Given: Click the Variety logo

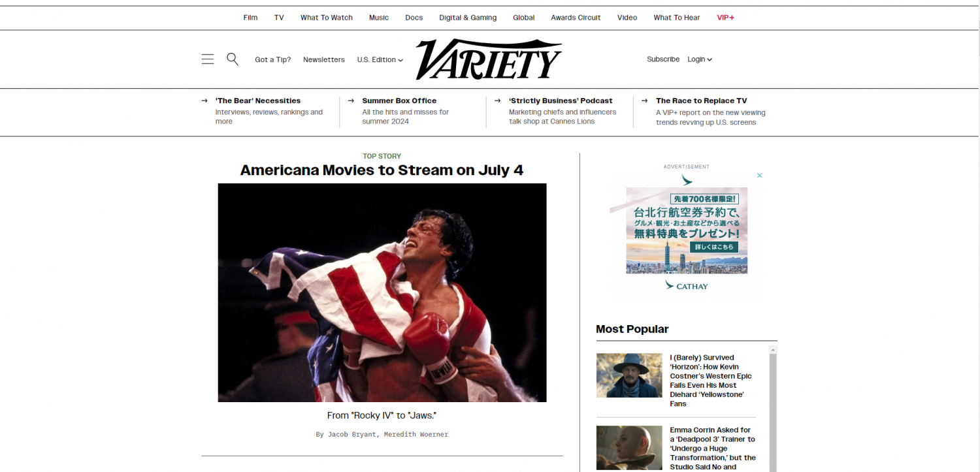Looking at the screenshot, I should (489, 59).
